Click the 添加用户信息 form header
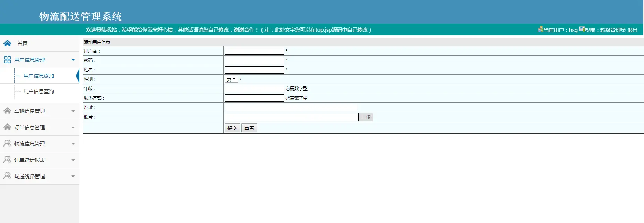The width and height of the screenshot is (644, 223). (x=97, y=42)
